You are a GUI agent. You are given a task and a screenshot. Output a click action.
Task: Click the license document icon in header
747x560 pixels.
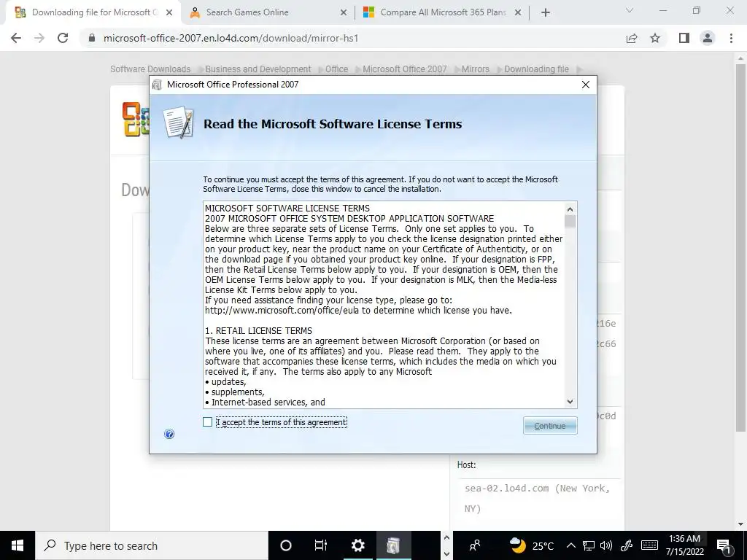(178, 122)
